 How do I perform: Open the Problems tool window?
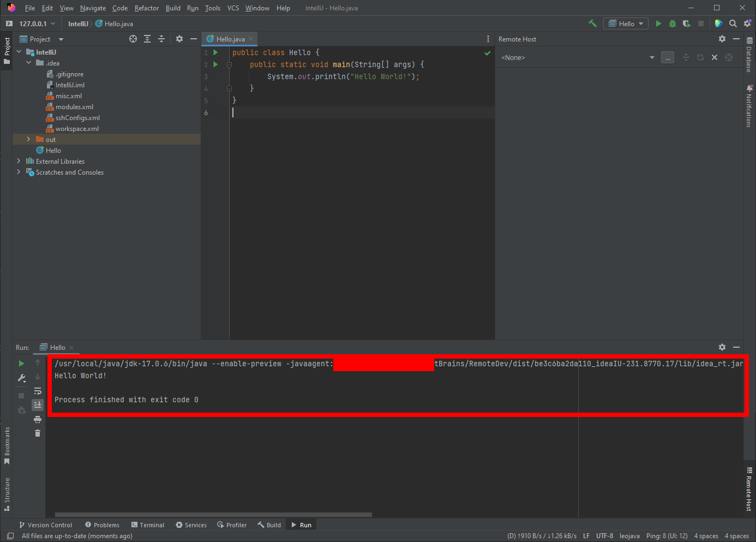point(102,525)
